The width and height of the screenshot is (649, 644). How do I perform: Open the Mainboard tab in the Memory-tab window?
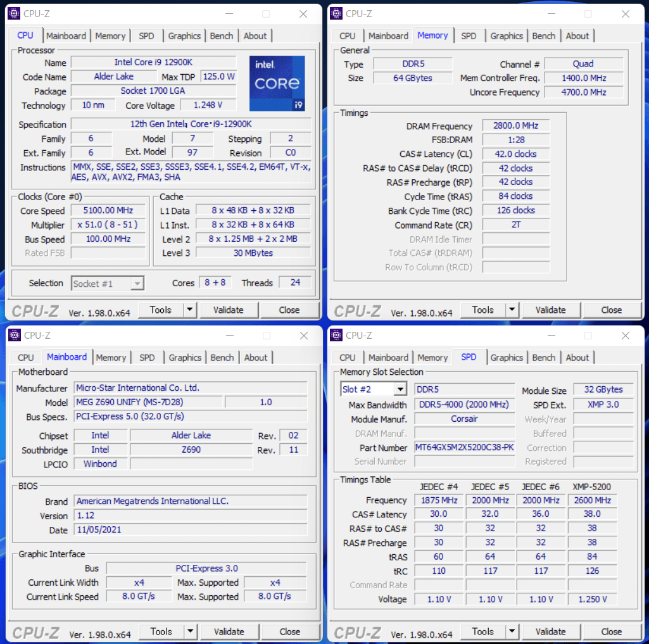tap(388, 35)
